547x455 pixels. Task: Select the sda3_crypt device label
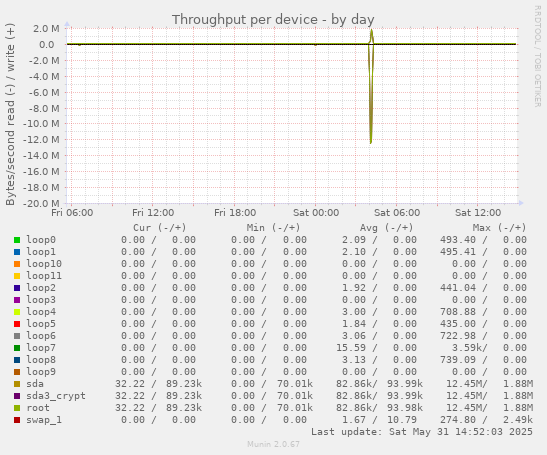click(56, 396)
